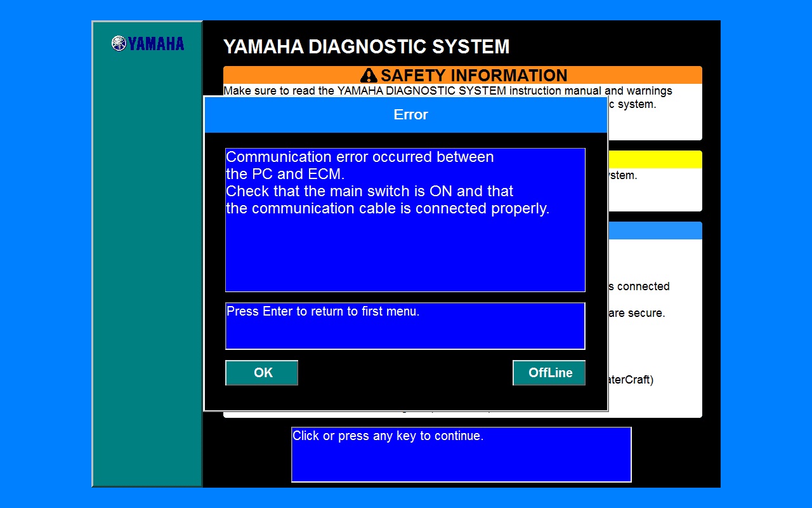Image resolution: width=812 pixels, height=508 pixels.
Task: Click the 'are secure.' text line
Action: click(x=637, y=313)
